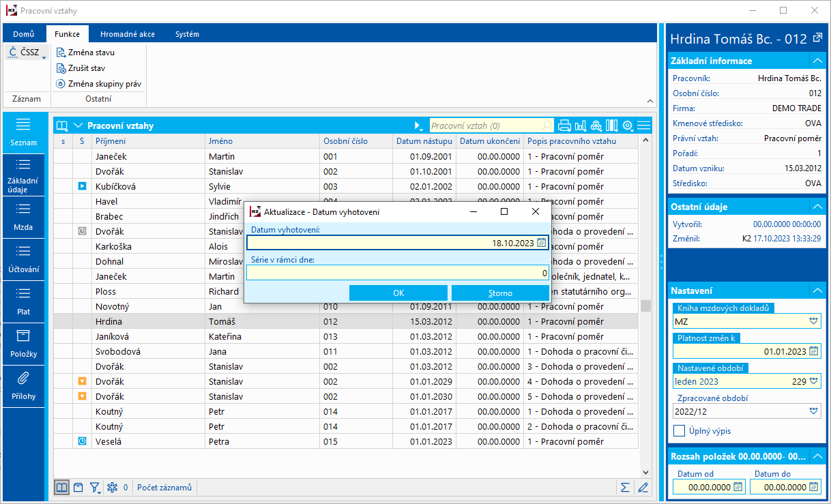This screenshot has width=831, height=504.
Task: Open the calendar picker for Datum vyhotovení
Action: (542, 243)
